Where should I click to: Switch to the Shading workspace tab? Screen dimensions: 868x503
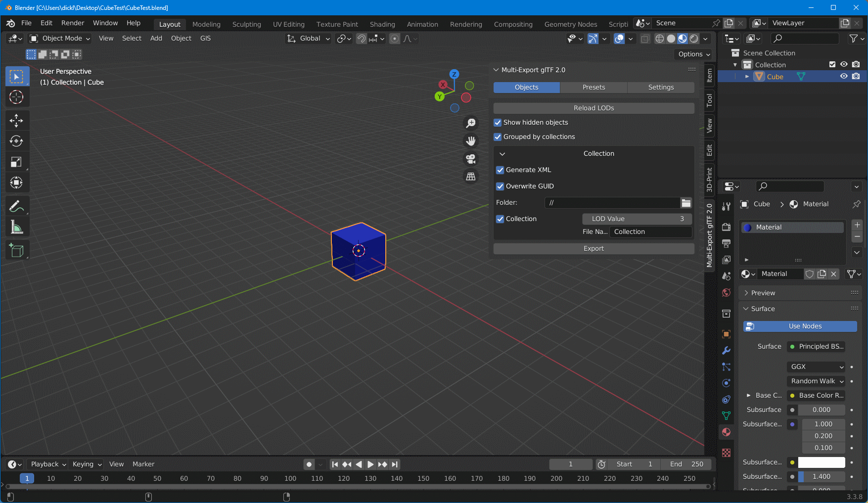point(382,24)
